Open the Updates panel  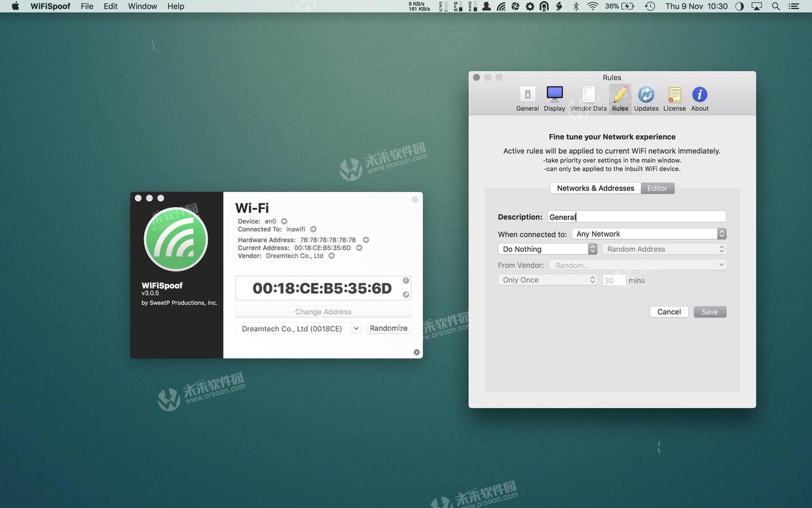point(646,97)
